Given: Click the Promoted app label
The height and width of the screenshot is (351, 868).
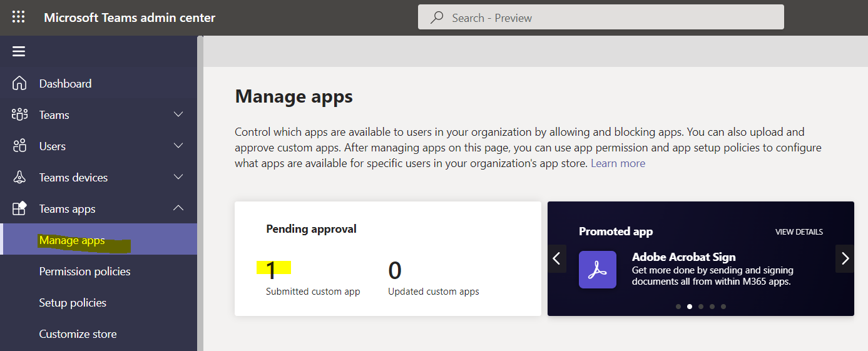Looking at the screenshot, I should point(616,231).
